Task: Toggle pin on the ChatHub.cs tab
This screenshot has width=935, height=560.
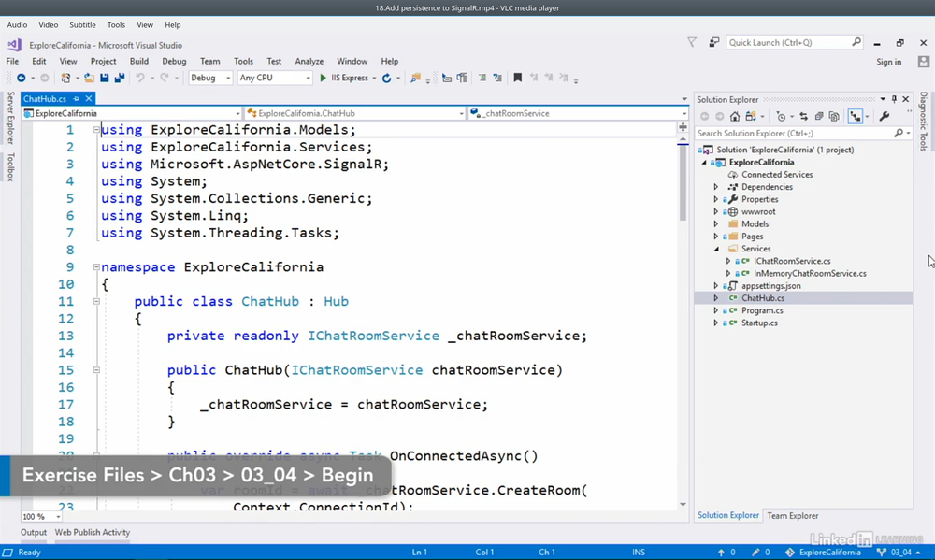Action: coord(77,98)
